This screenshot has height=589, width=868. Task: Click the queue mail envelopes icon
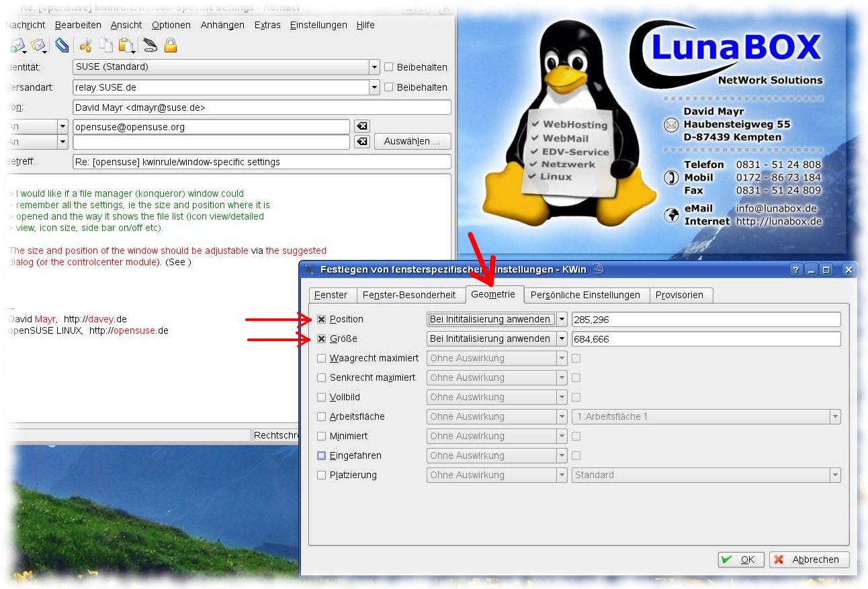point(38,46)
